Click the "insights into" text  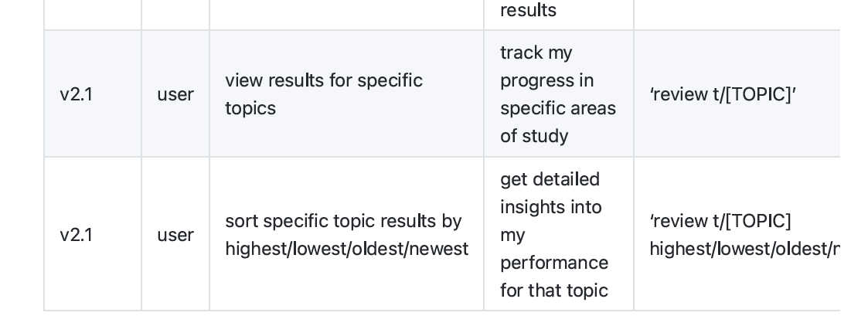tap(550, 207)
